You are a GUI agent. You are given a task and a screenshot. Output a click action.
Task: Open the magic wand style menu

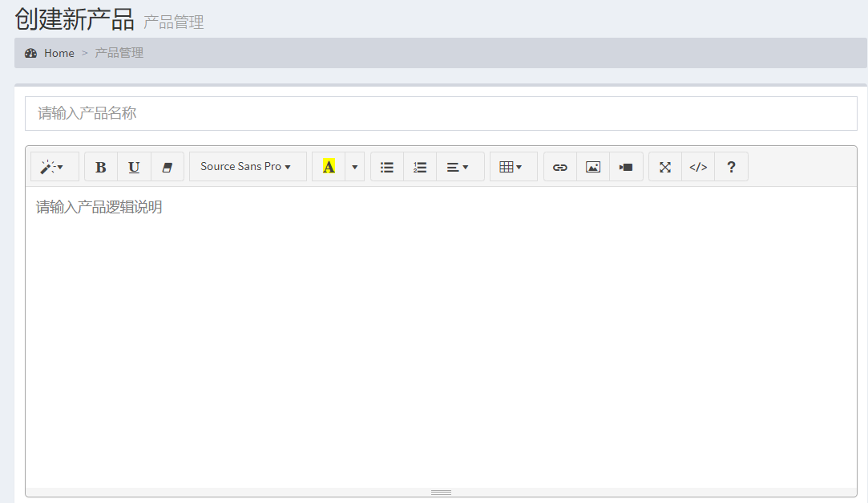click(x=55, y=167)
